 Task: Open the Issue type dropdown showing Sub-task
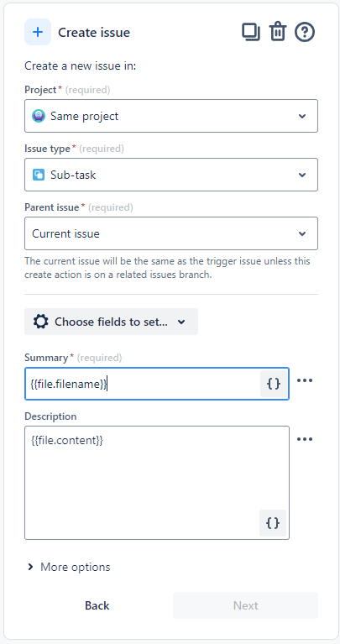tap(171, 175)
